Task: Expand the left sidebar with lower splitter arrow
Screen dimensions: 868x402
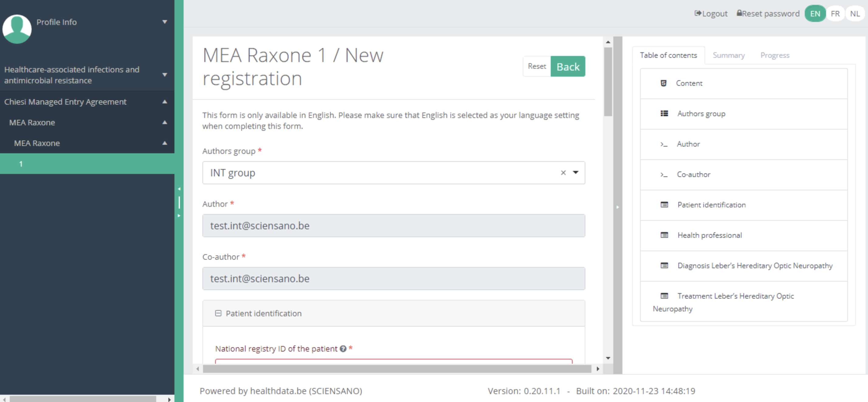Action: point(179,216)
